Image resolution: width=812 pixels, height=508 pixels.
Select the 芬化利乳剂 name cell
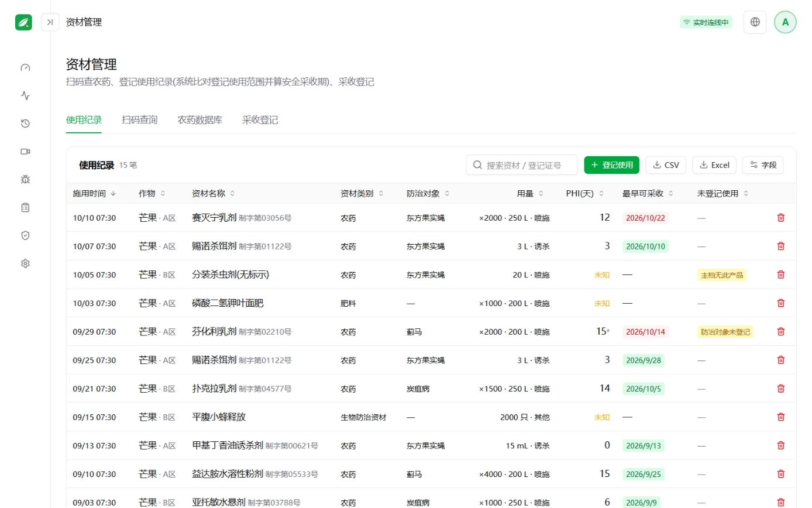[x=214, y=331]
